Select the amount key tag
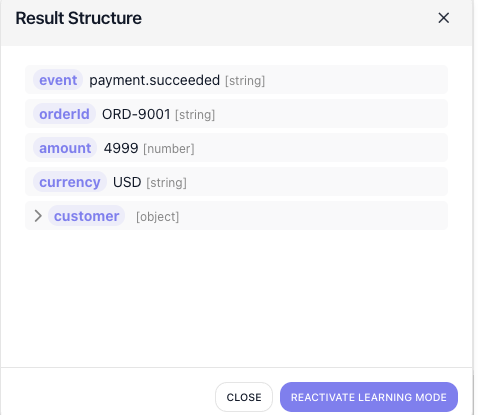478x415 pixels. 65,148
